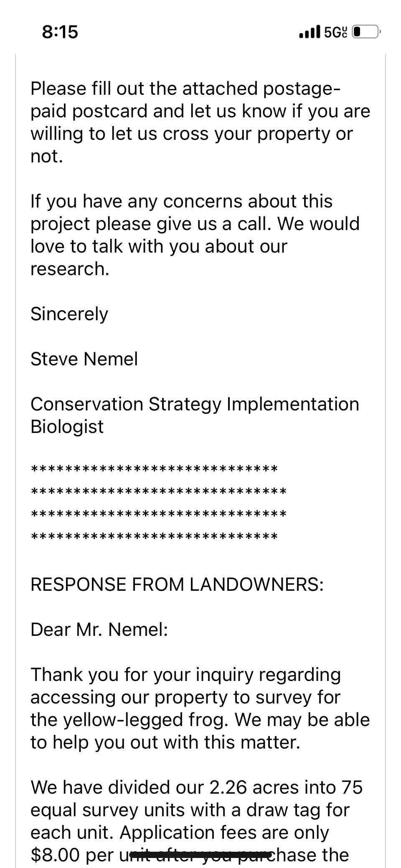Viewport: 401px width, 868px height.
Task: Tap the 'RESPONSE FROM LANDOWNERS:' heading
Action: pos(177,585)
